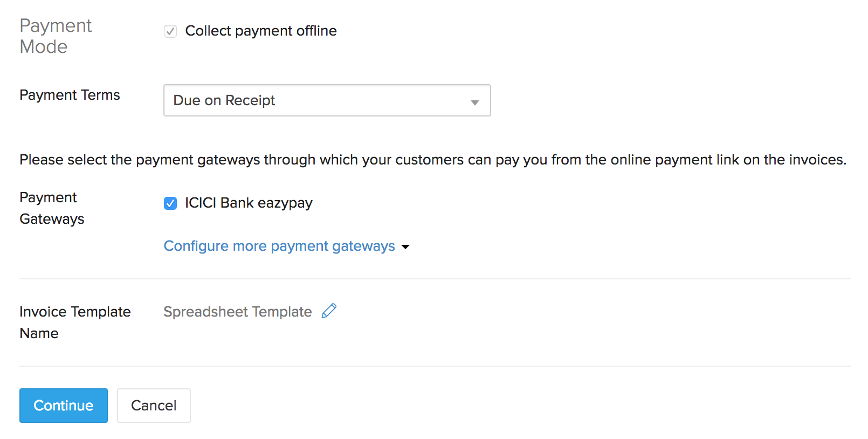Click the Collect payment offline label text

[261, 31]
